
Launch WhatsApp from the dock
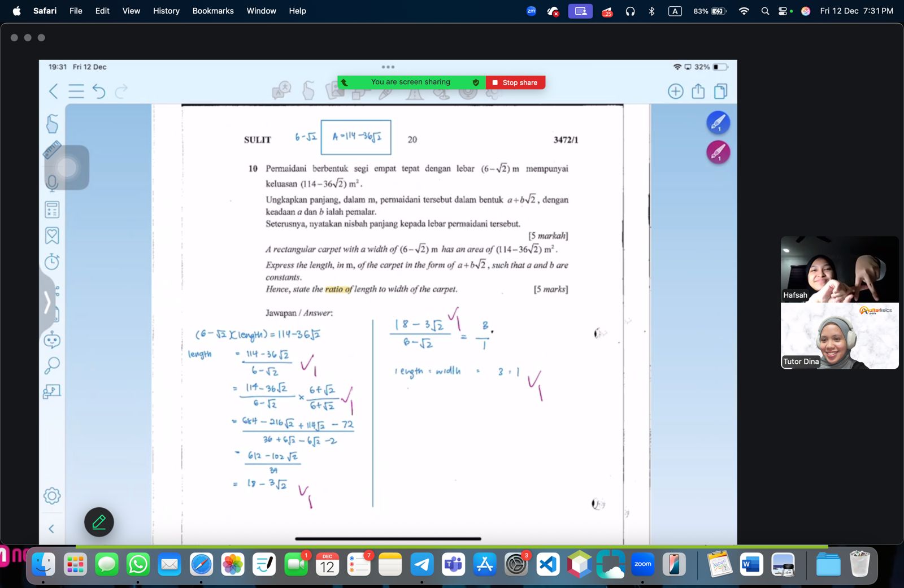138,564
